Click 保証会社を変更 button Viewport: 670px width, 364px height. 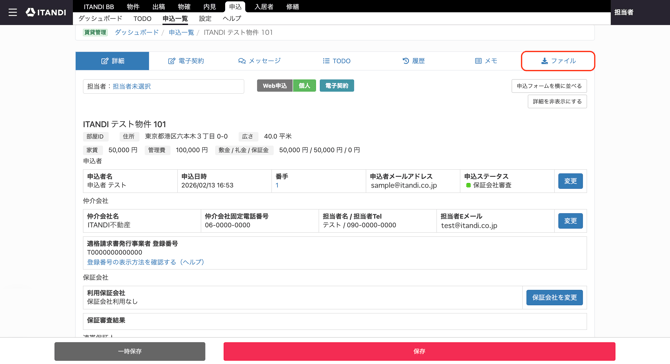click(554, 297)
